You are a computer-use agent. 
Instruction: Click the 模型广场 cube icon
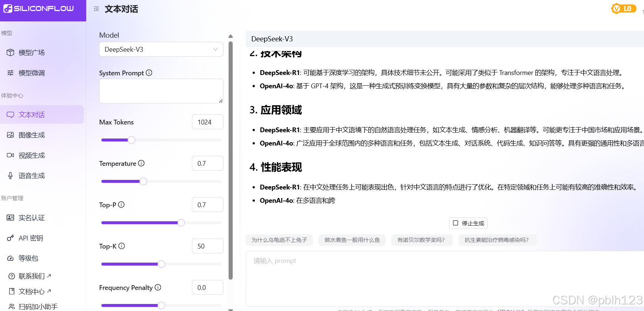point(10,52)
